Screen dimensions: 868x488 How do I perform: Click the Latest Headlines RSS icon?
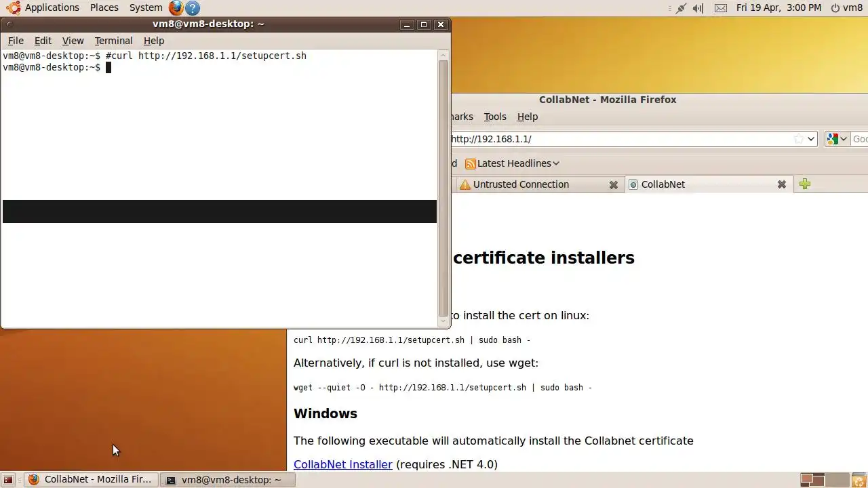[470, 163]
